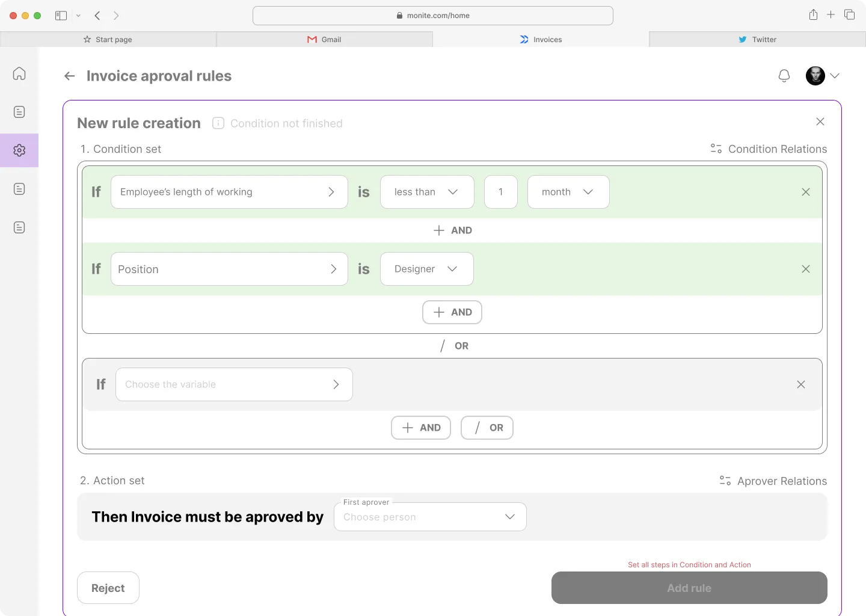Click the monite.com/home address bar

pyautogui.click(x=433, y=16)
